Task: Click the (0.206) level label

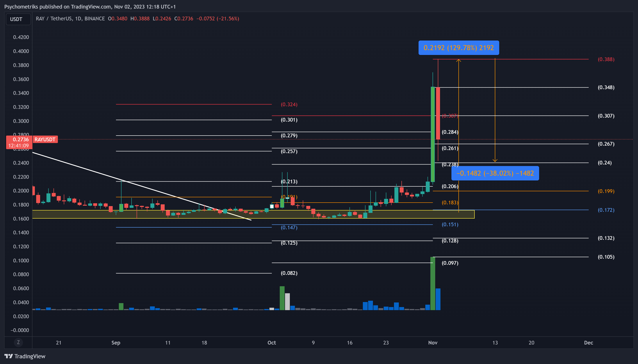Action: click(x=450, y=186)
